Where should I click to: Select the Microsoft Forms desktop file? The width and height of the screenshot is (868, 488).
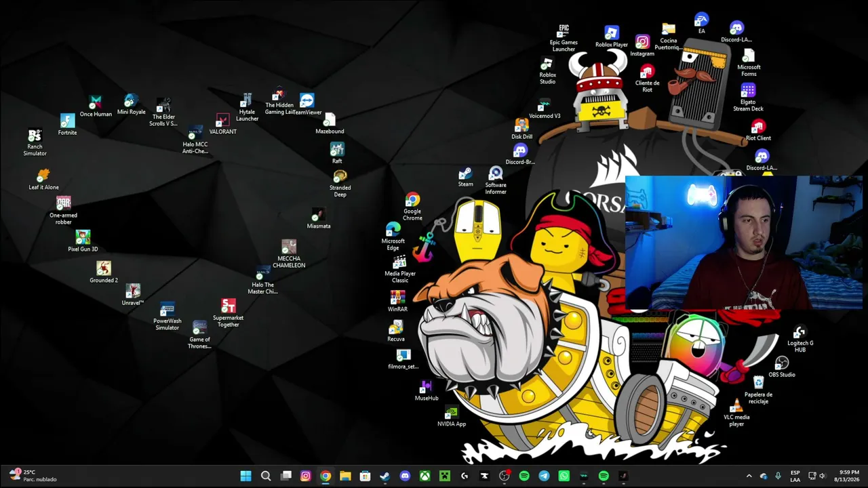(x=749, y=62)
